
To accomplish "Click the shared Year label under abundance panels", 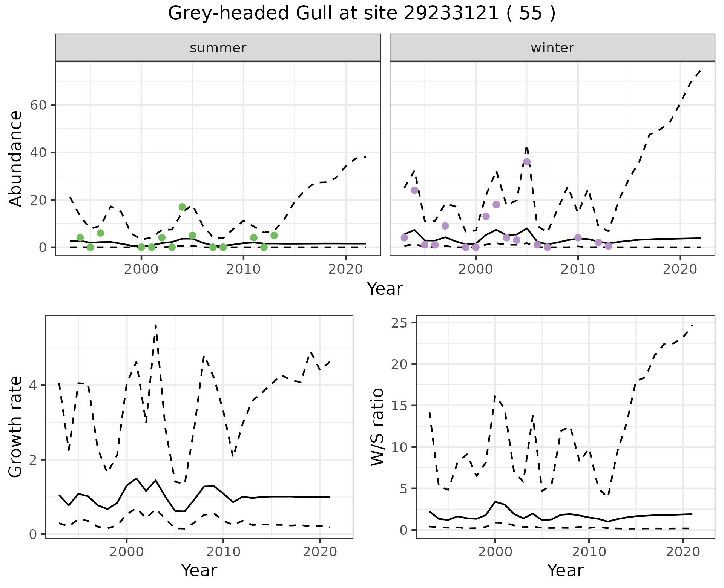I will pos(385,289).
